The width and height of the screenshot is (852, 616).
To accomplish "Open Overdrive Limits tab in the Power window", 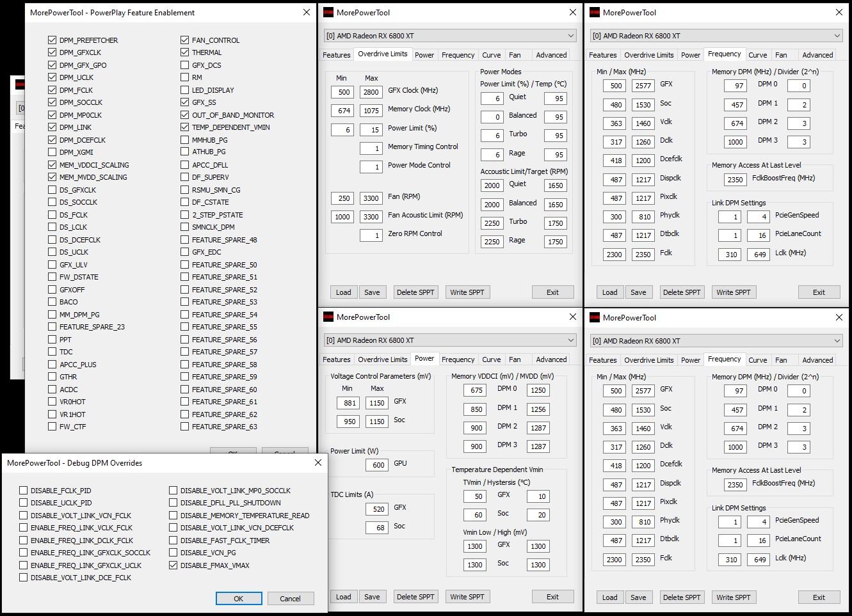I will point(383,359).
